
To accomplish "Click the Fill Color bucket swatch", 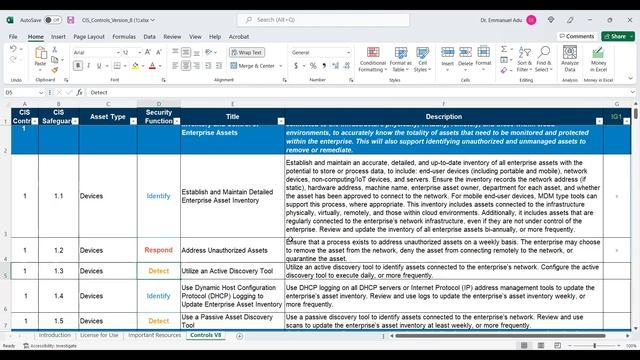I will [136, 66].
